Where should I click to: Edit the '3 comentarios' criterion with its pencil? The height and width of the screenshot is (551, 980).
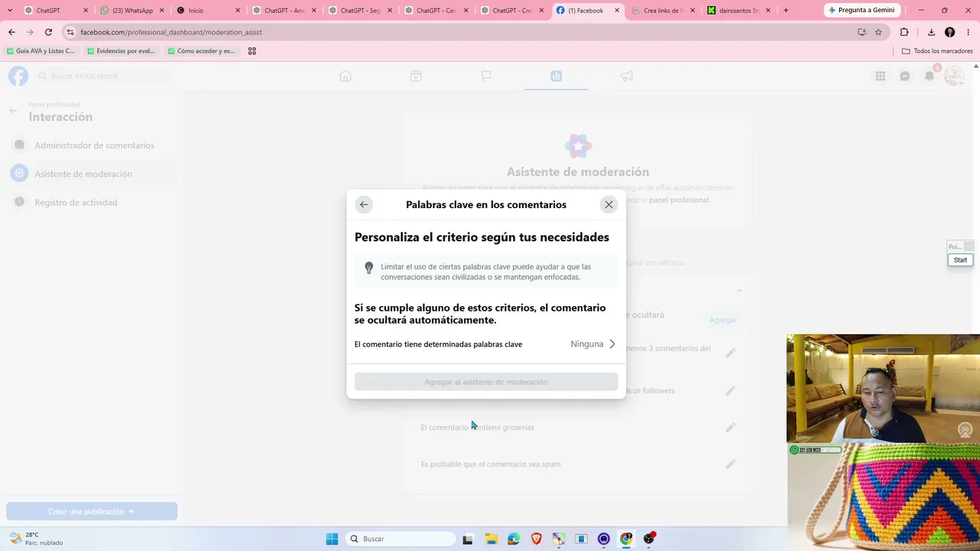pos(730,353)
